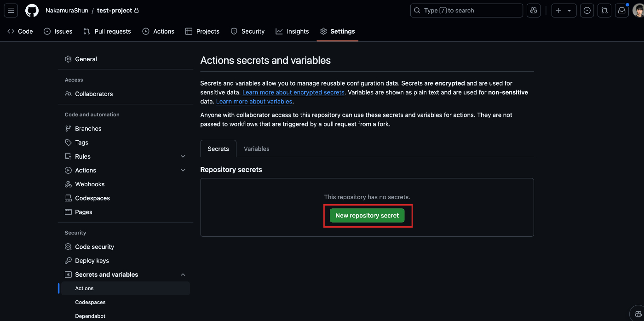This screenshot has width=644, height=321.
Task: Click the Secrets and variables asterisk icon
Action: click(68, 275)
